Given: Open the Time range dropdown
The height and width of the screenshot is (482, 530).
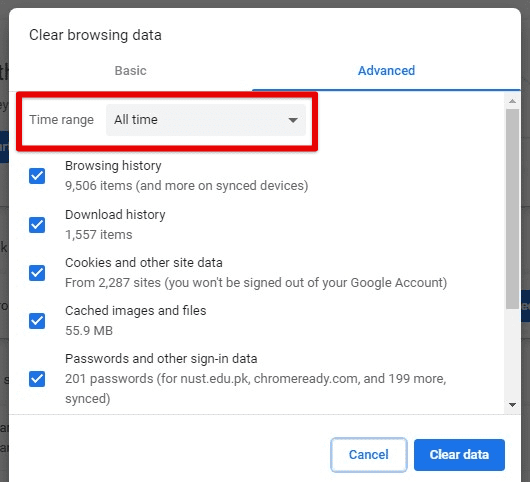Looking at the screenshot, I should pos(206,120).
